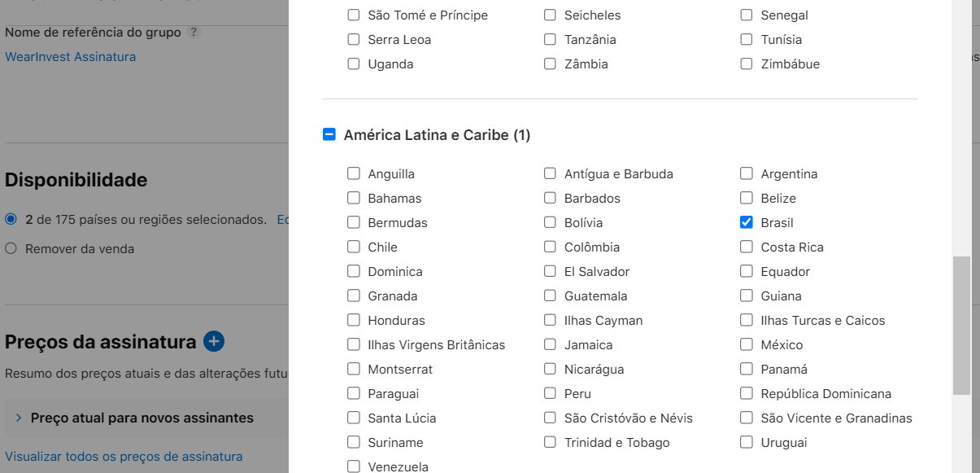
Task: Enable the Peru checkbox
Action: [551, 393]
